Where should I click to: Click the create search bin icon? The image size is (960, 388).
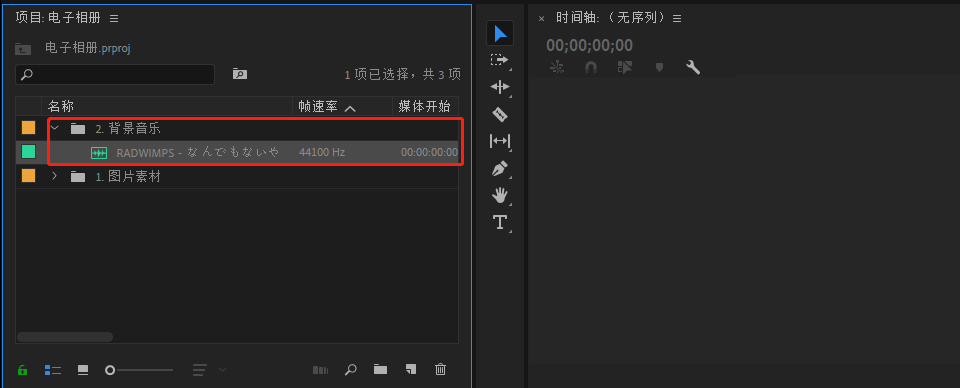pyautogui.click(x=239, y=74)
